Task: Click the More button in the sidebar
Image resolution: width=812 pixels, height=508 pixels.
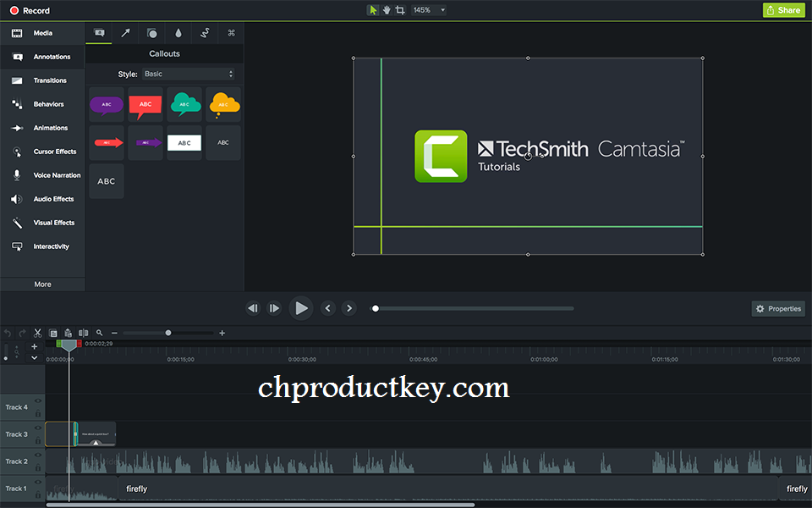Action: [x=42, y=284]
